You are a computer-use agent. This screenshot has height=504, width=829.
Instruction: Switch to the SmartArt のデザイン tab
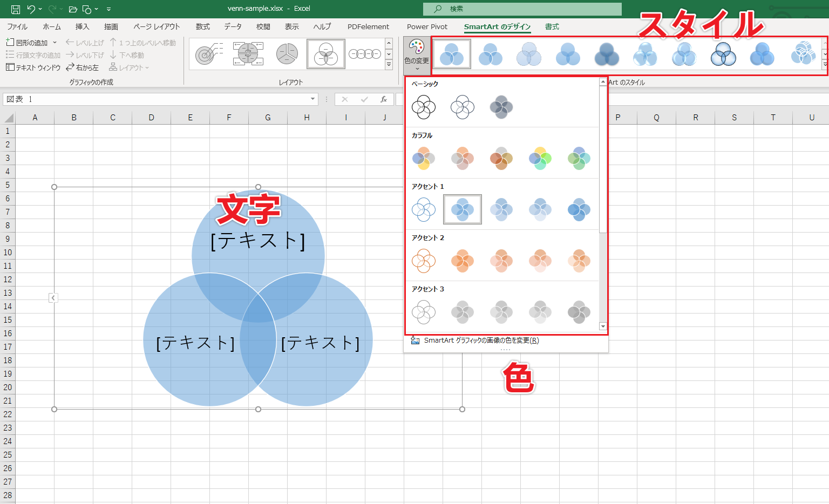(x=497, y=26)
